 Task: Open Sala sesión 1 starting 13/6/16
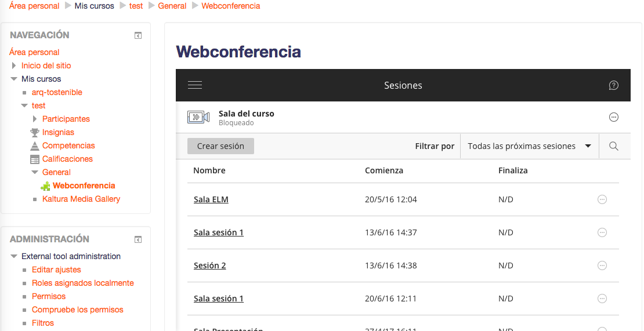219,232
